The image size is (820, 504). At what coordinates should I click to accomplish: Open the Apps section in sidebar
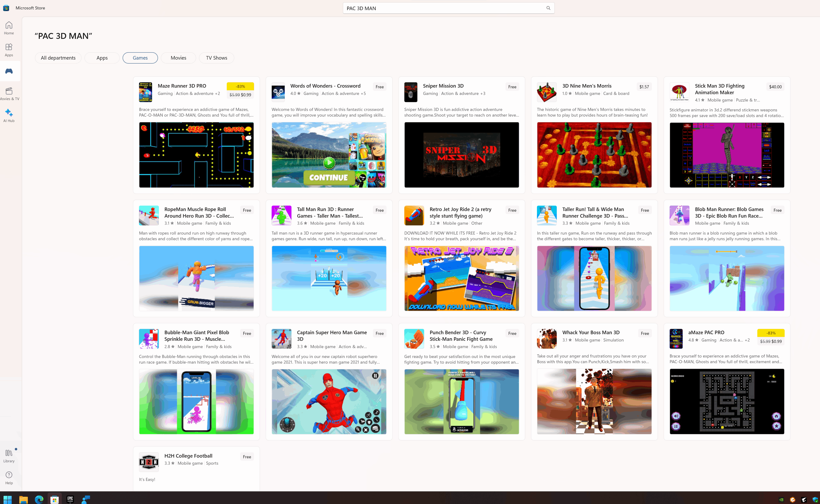9,50
